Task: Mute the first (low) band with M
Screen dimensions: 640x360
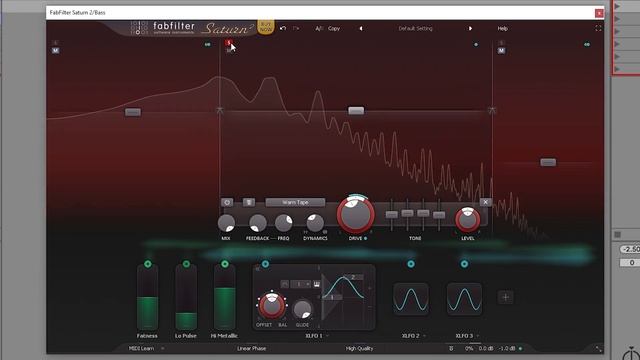Action: click(x=56, y=50)
